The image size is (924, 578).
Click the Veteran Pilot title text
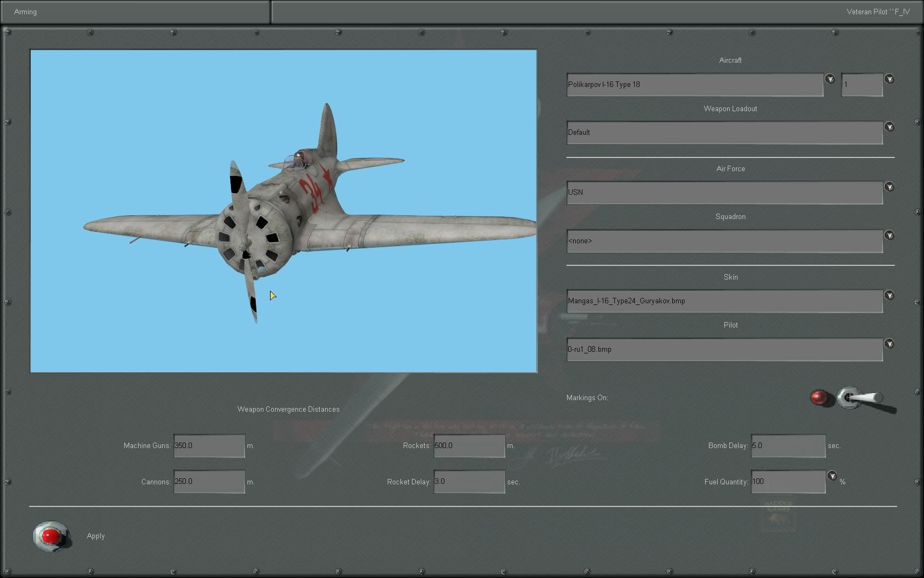pos(878,12)
